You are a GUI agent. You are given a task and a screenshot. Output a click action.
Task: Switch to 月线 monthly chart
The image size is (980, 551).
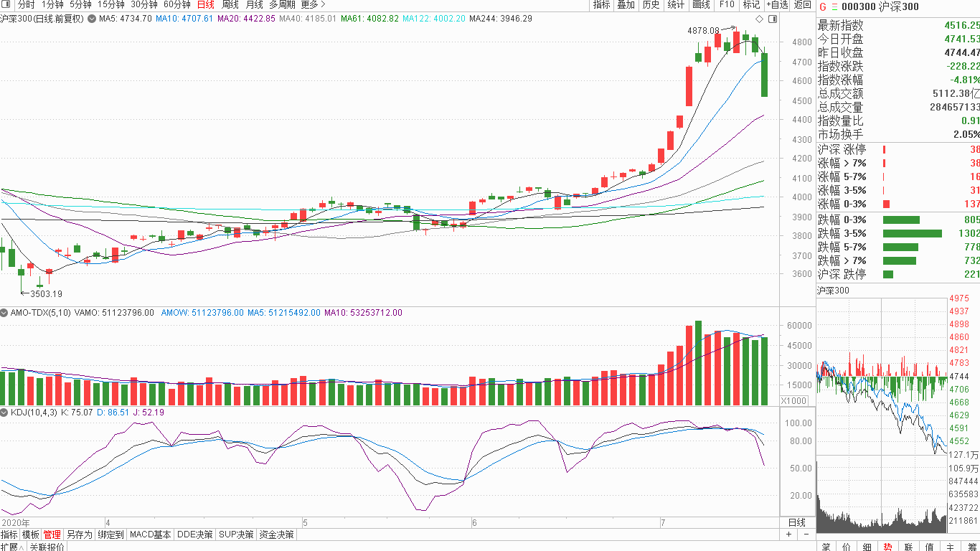(255, 4)
